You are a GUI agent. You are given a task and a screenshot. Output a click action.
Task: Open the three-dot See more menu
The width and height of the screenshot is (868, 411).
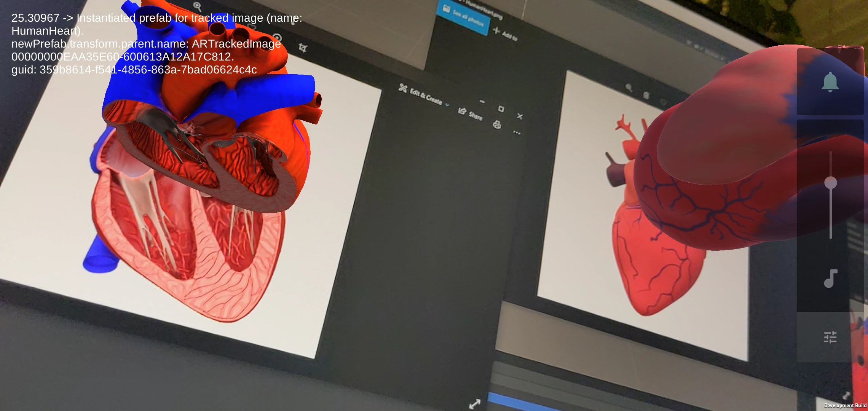pos(517,132)
